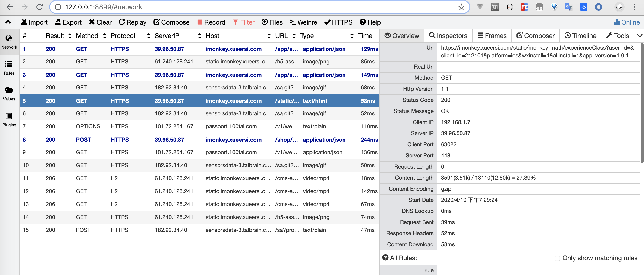Expand the tabs overflow chevron
Screen dimensions: 644x275
tap(639, 36)
